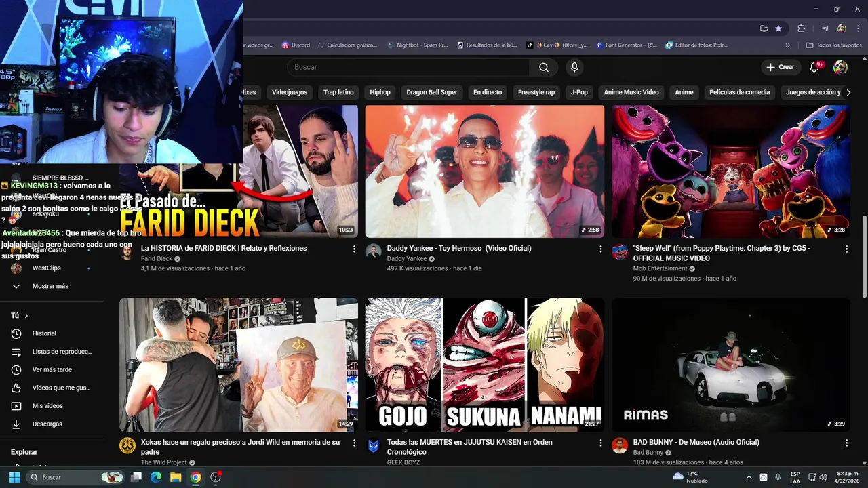Viewport: 868px width, 488px height.
Task: Select the Anime category chip
Action: pos(684,92)
